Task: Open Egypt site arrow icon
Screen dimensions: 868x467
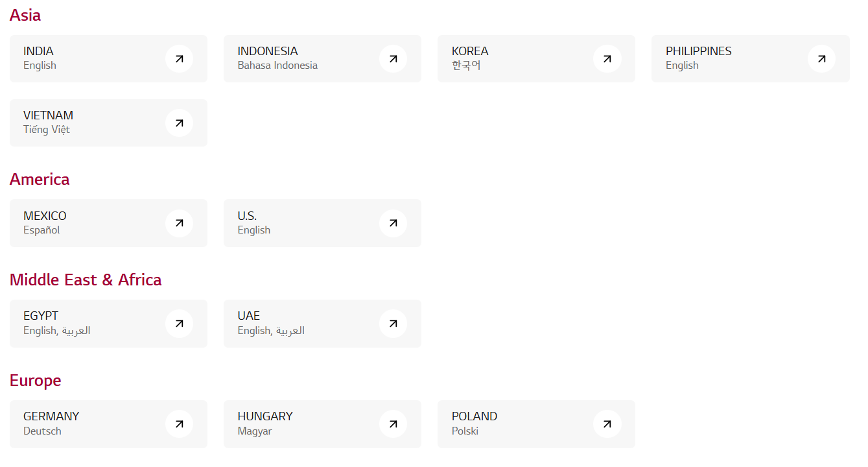Action: click(x=179, y=324)
